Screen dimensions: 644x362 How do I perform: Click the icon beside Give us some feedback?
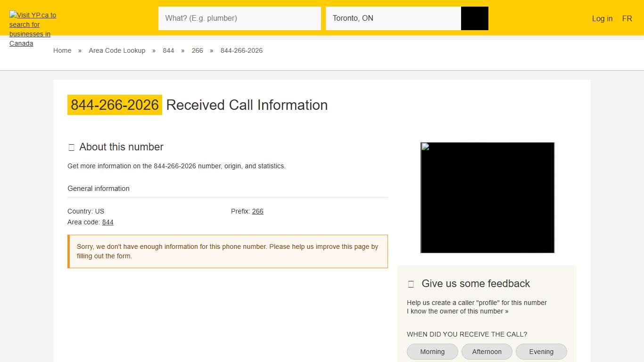[x=411, y=284]
